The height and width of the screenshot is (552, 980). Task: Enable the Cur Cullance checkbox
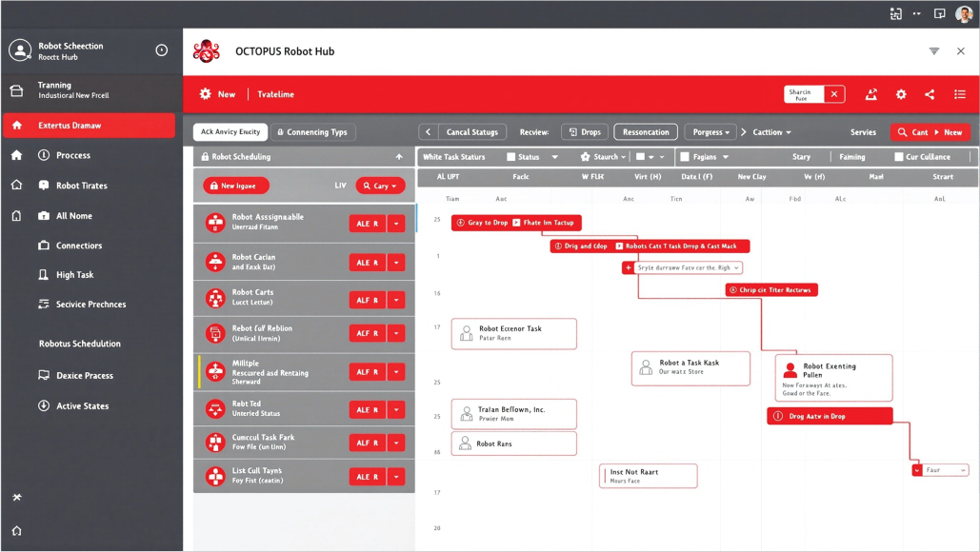click(x=899, y=157)
